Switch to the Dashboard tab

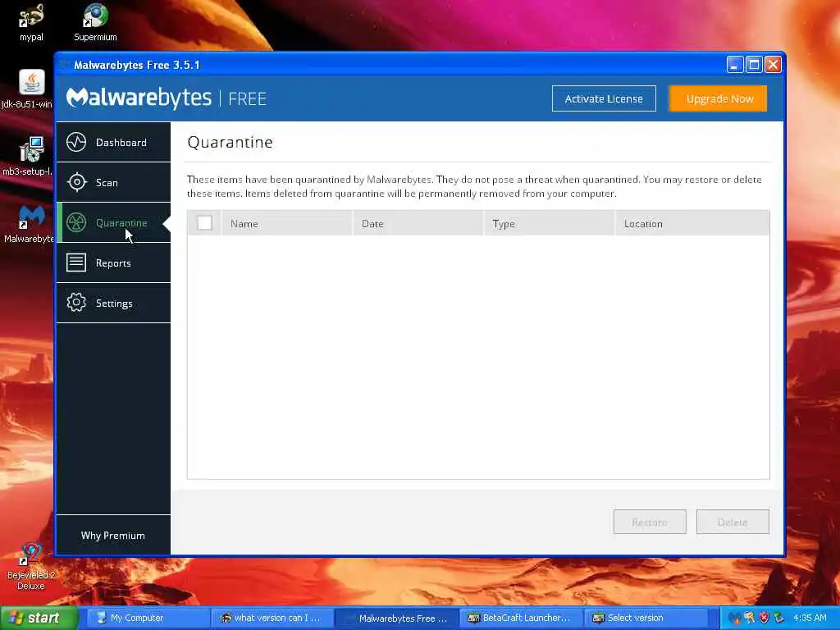coord(113,142)
